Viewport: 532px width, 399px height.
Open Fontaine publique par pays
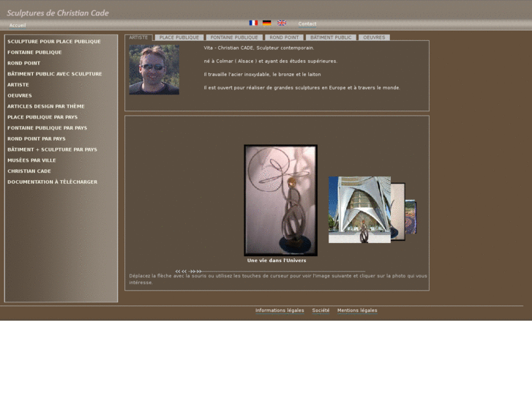point(47,128)
